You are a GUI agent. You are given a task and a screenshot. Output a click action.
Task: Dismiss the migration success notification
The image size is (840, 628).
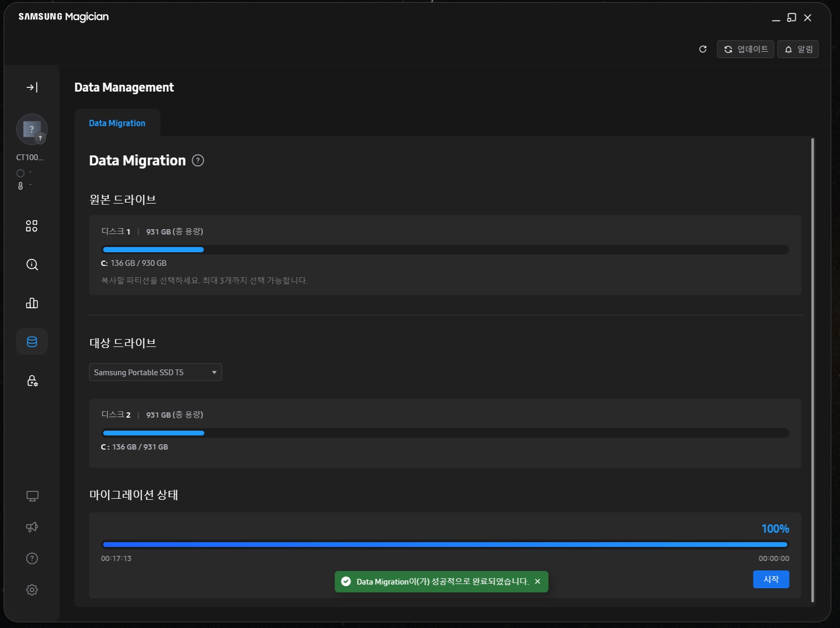pos(537,581)
